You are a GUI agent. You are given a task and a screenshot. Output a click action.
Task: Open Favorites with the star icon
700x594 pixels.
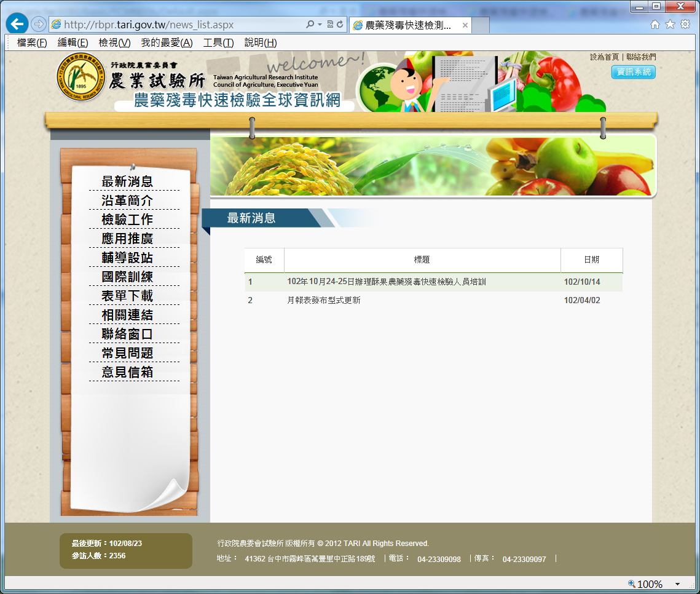(670, 25)
